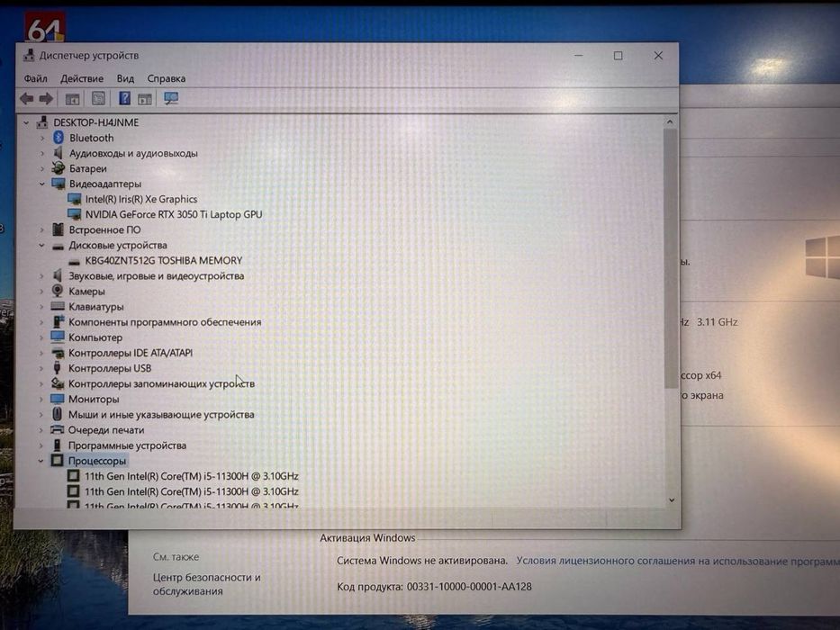
Task: Click the 64 desktop shortcut icon
Action: (46, 27)
